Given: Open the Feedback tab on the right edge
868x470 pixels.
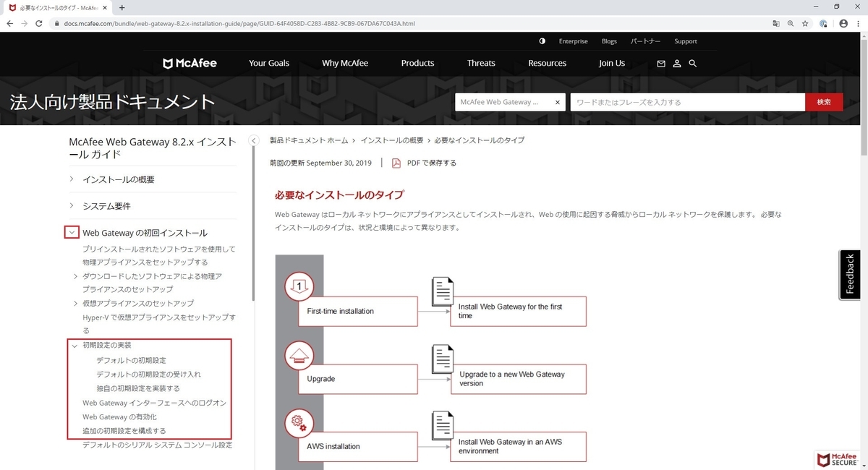Looking at the screenshot, I should [848, 274].
